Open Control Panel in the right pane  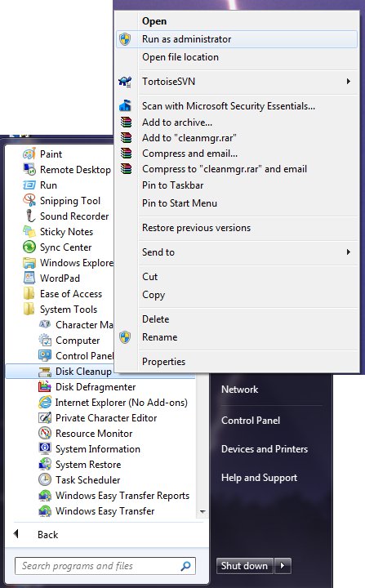pyautogui.click(x=251, y=421)
